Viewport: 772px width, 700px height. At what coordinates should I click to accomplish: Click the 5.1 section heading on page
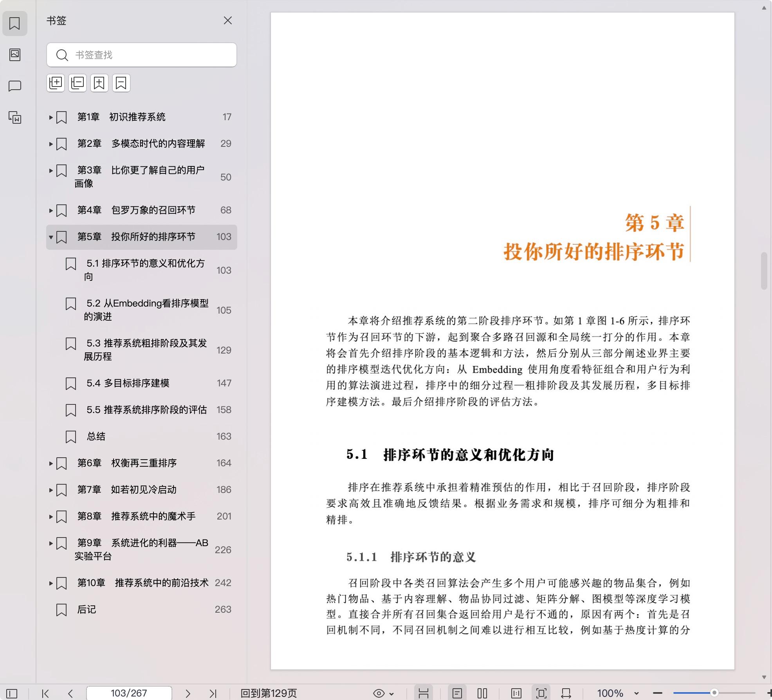point(450,455)
